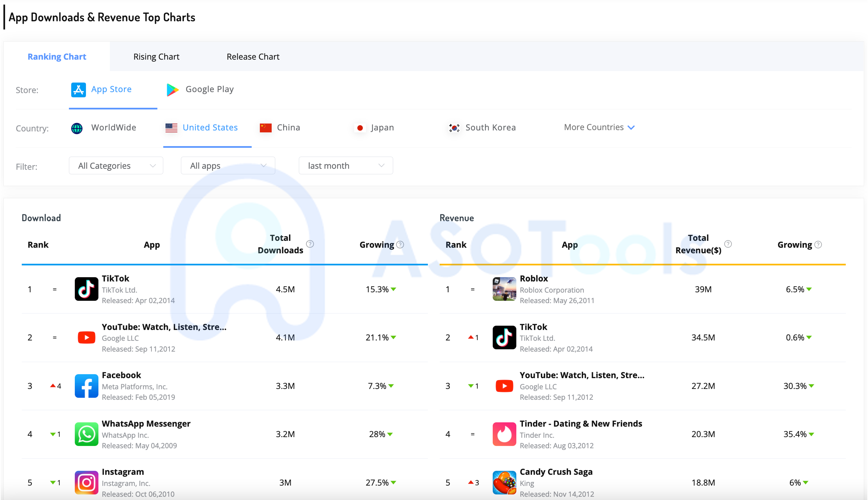Switch to the Rising Chart tab
Image resolution: width=868 pixels, height=500 pixels.
point(156,57)
